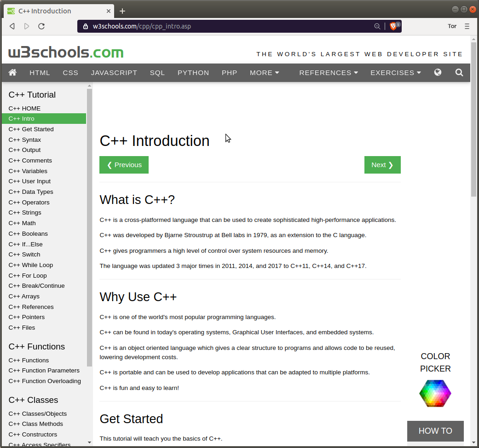
Task: Click the w3schools.com logo
Action: 66,52
